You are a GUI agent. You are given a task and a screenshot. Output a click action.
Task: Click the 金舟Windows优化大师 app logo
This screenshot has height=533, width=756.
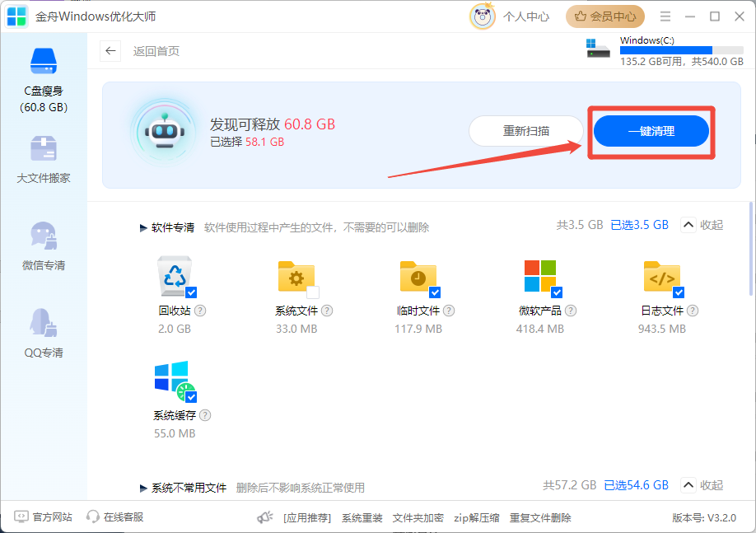click(16, 16)
